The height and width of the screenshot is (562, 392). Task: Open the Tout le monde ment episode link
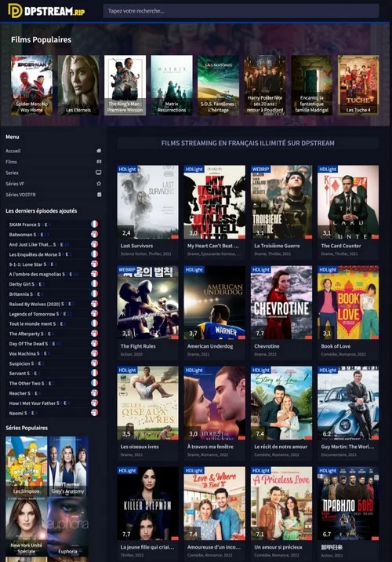coord(36,323)
